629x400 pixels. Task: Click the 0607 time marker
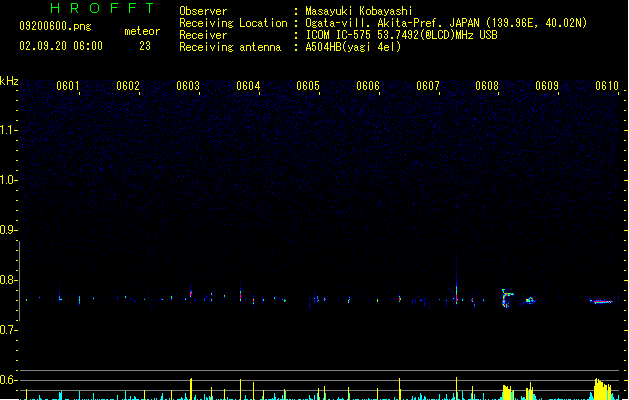click(428, 86)
